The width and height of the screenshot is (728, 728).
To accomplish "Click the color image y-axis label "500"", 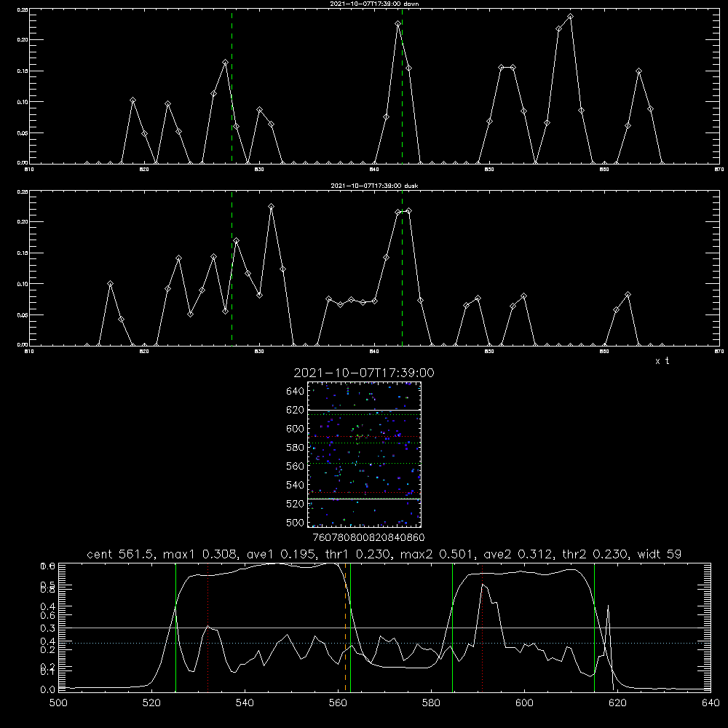I will pos(296,522).
